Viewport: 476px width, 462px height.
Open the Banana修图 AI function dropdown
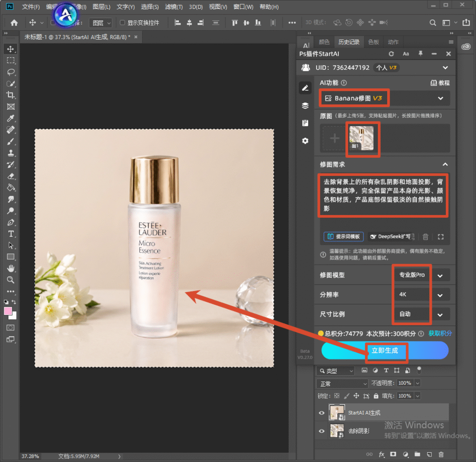click(384, 98)
